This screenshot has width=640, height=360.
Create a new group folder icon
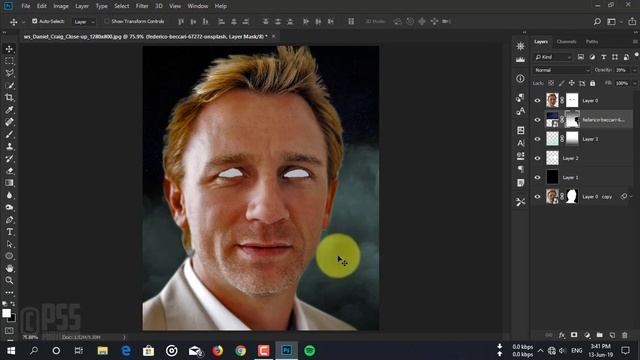599,335
